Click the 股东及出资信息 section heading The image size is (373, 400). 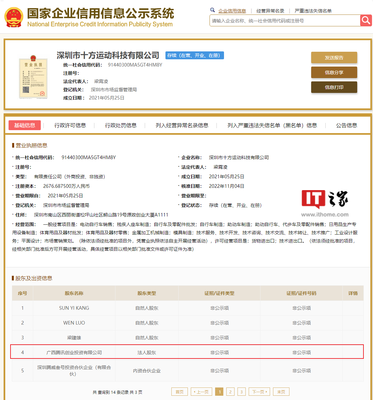(x=34, y=278)
